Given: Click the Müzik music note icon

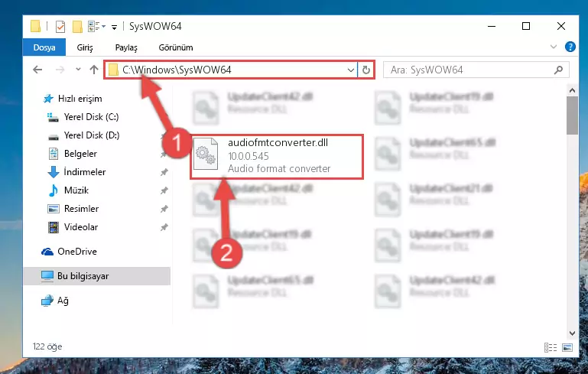Looking at the screenshot, I should coord(54,190).
